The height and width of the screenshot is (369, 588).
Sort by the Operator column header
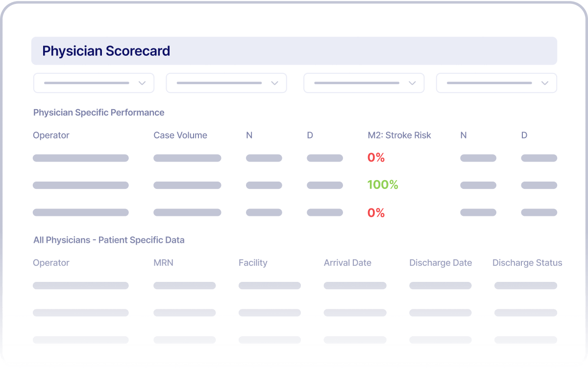point(51,135)
